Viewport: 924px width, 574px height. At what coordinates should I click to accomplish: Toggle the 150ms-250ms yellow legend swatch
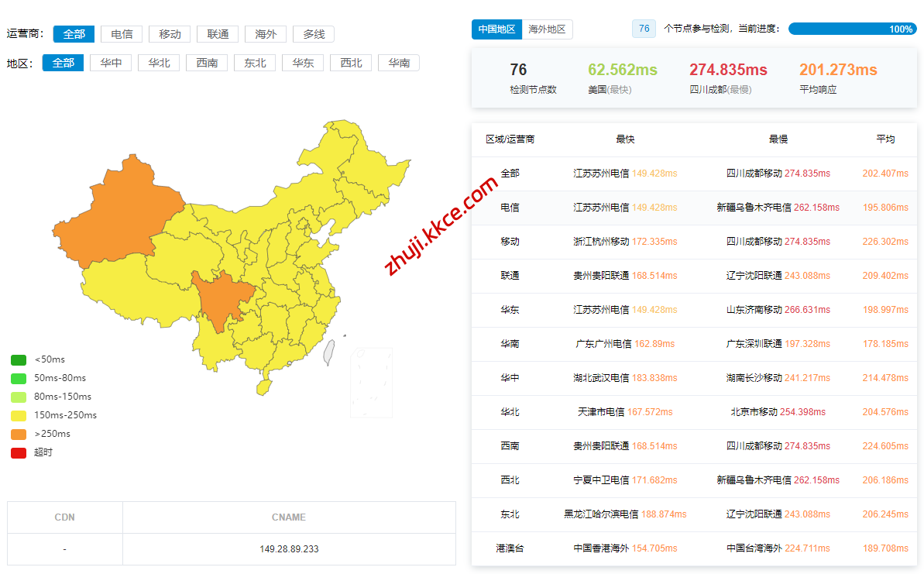[x=19, y=415]
